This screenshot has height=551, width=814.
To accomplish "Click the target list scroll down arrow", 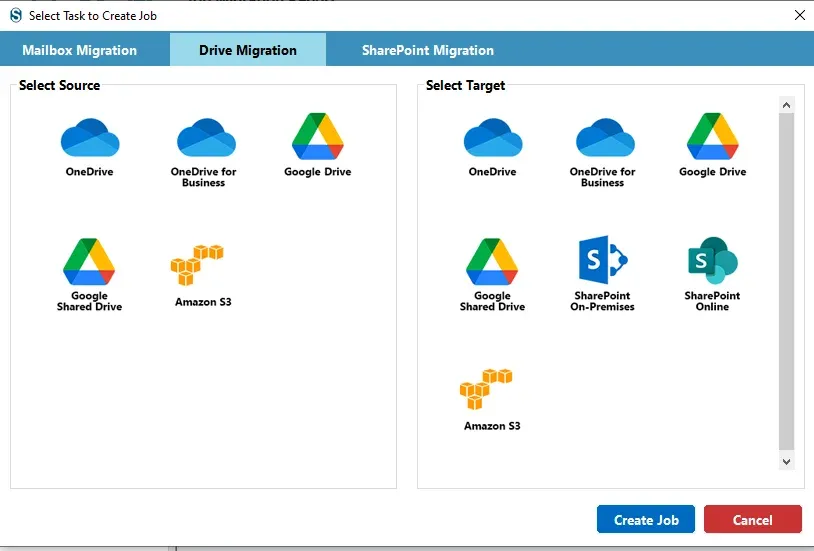I will [786, 462].
